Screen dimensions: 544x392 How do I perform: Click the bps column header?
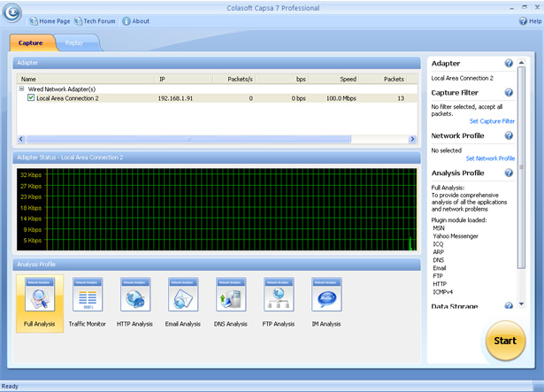tap(281, 79)
